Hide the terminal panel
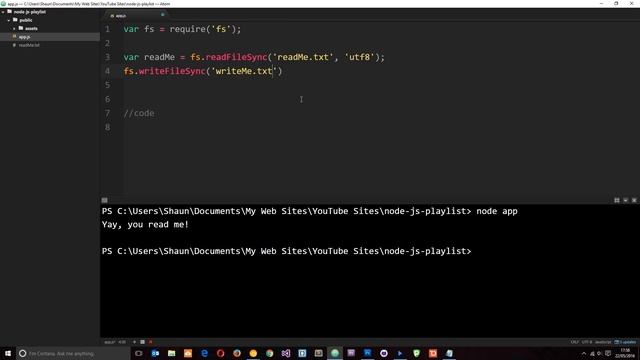Image resolution: width=640 pixels, height=360 pixels. click(x=625, y=200)
